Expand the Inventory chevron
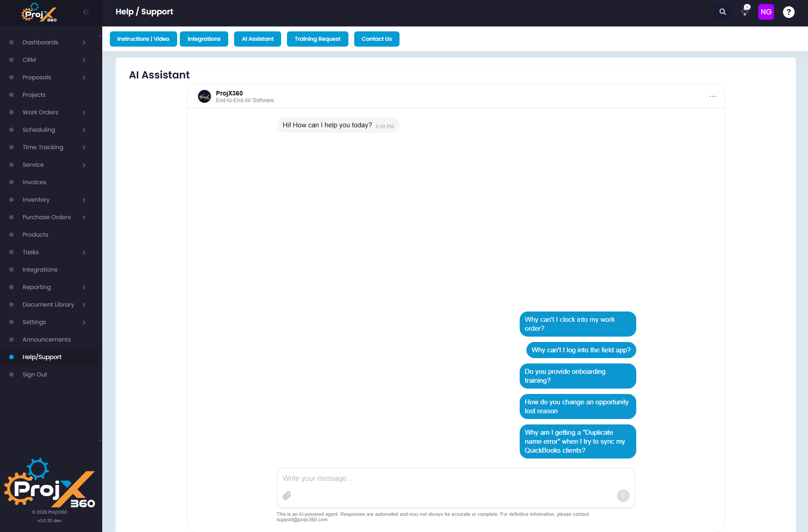The height and width of the screenshot is (532, 808). pyautogui.click(x=84, y=200)
